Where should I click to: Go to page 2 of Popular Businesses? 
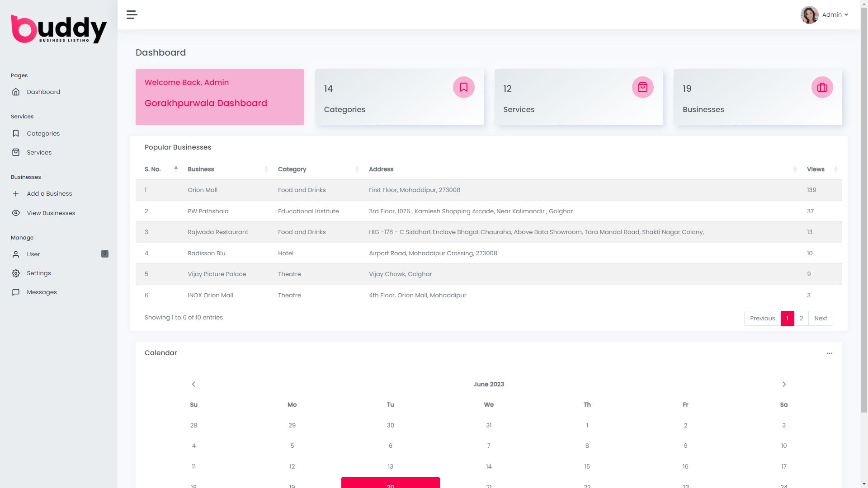[x=801, y=319]
